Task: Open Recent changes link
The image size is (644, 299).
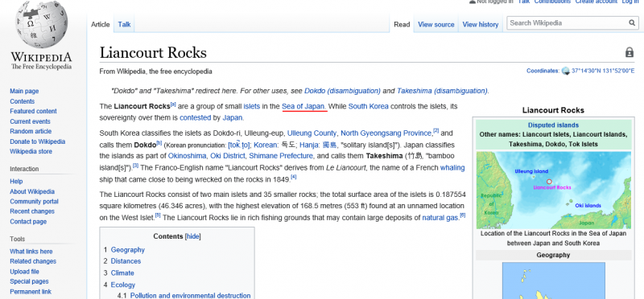Action: click(32, 211)
